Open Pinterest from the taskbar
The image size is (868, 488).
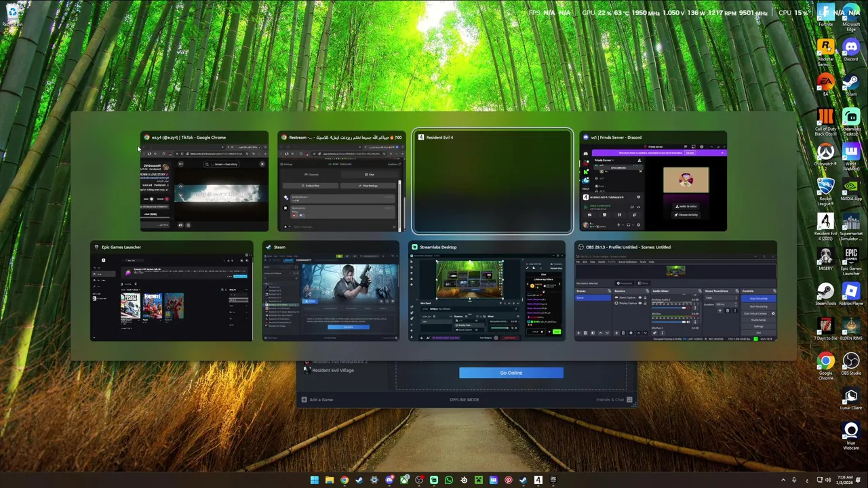pyautogui.click(x=509, y=480)
